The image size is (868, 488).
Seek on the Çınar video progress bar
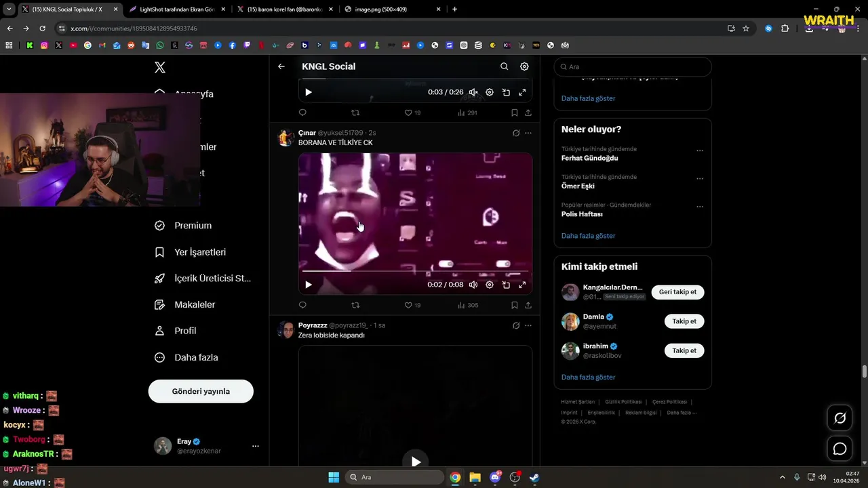(x=415, y=271)
